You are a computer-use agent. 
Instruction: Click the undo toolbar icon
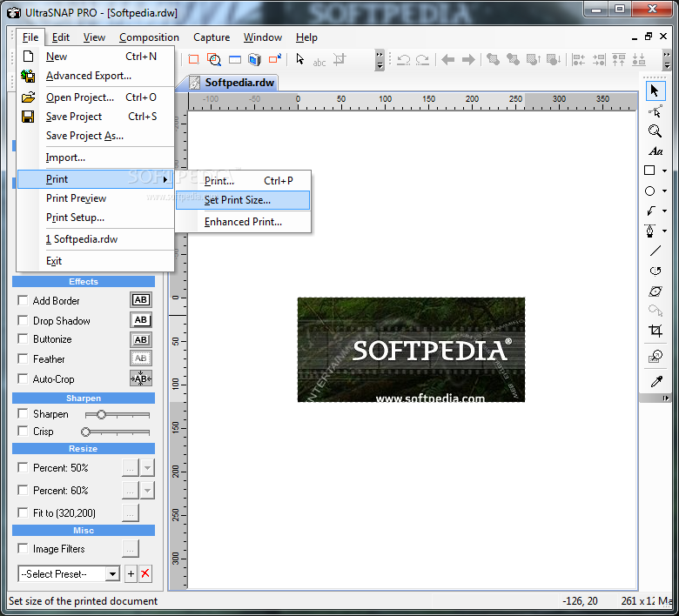click(x=403, y=59)
